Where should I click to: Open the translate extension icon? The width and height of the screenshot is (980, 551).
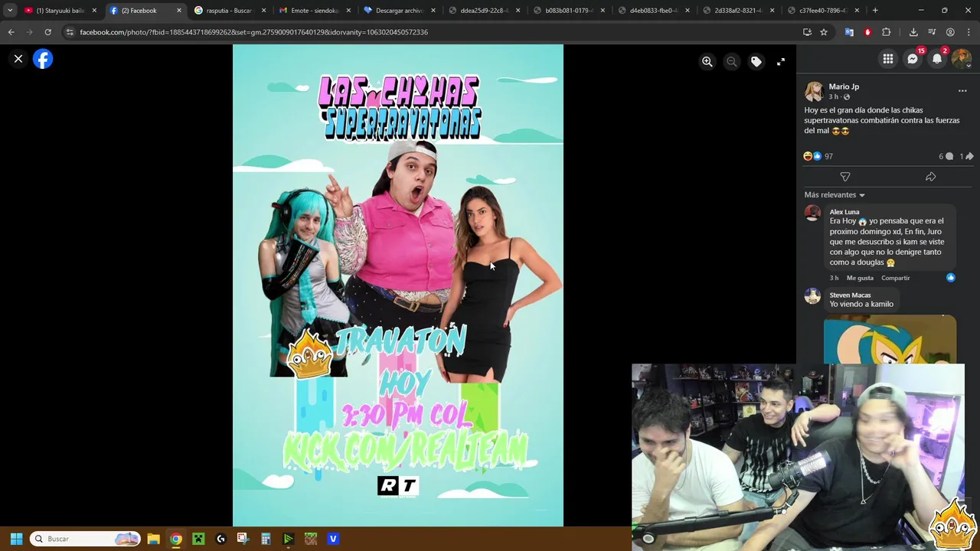point(849,32)
